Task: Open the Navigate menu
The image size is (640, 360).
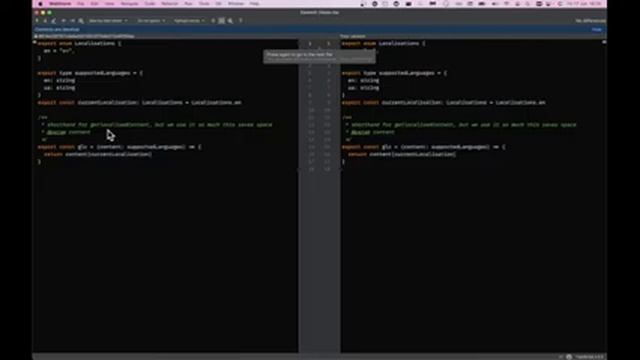Action: [x=129, y=4]
